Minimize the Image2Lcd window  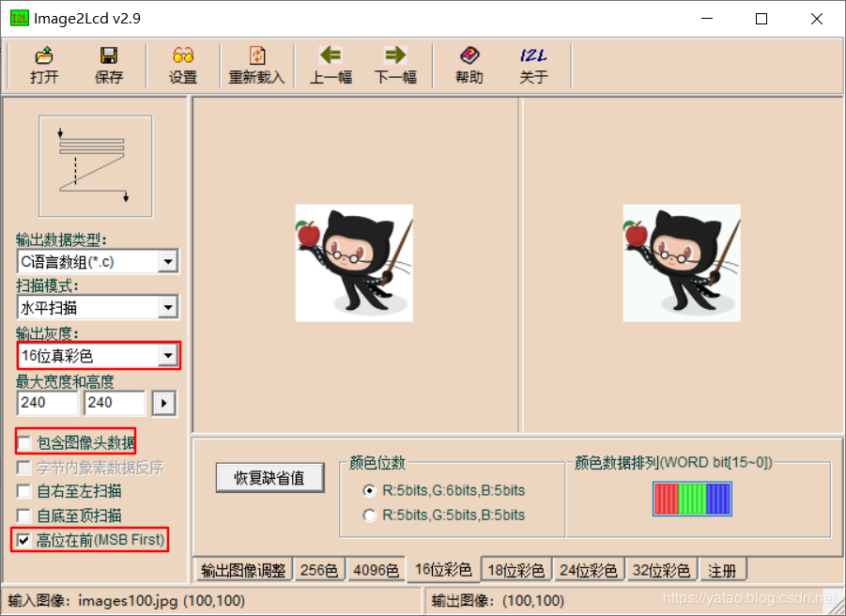[707, 19]
